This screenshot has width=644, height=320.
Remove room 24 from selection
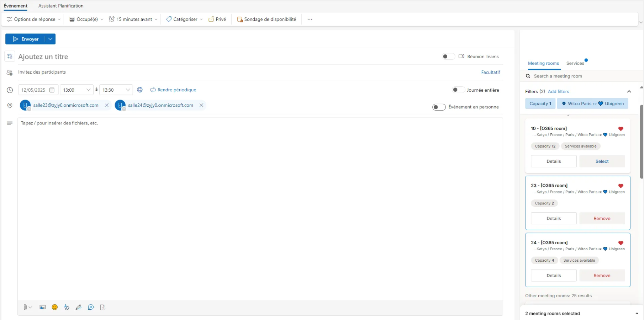602,276
